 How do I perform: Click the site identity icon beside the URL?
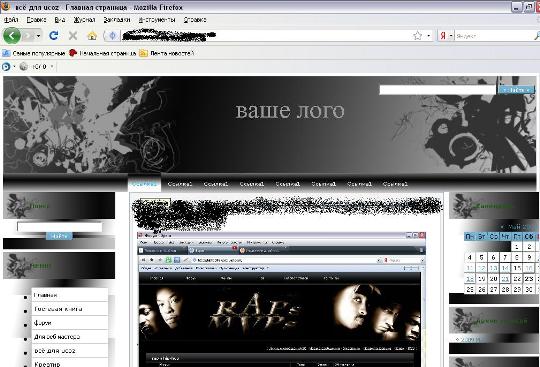pos(112,35)
